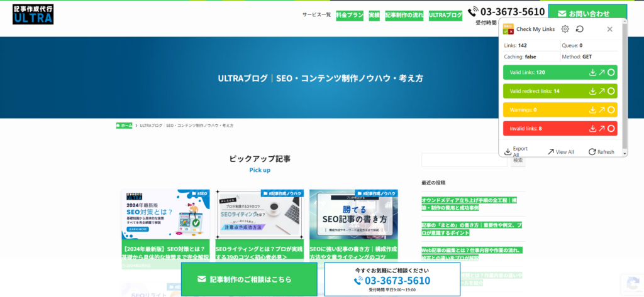Open 記事の「まとめ」の書き方 recent post
This screenshot has width=644, height=297.
point(473,229)
